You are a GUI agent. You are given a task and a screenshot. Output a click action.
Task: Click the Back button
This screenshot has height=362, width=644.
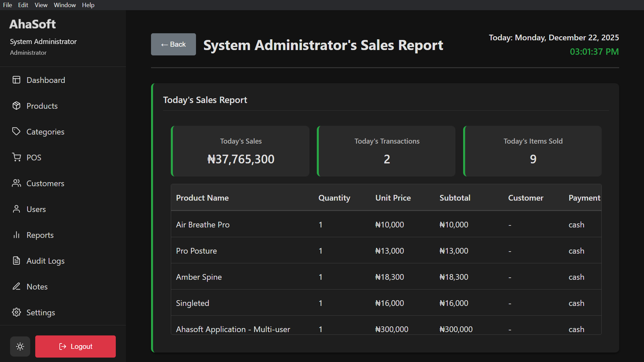[x=173, y=44]
